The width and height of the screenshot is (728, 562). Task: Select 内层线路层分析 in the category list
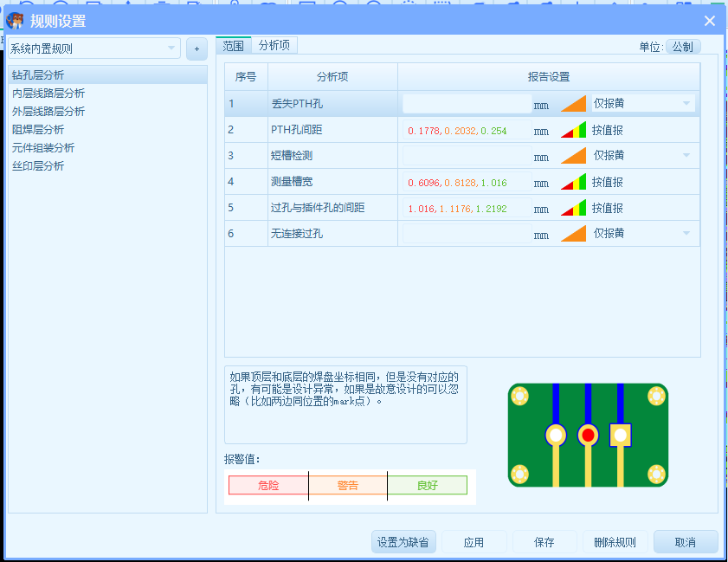point(107,94)
